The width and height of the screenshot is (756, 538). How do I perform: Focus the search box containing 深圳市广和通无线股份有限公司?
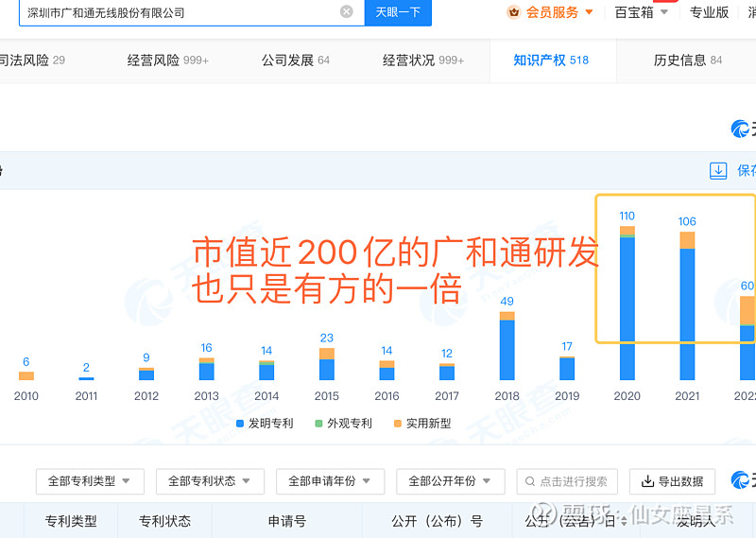coord(192,12)
